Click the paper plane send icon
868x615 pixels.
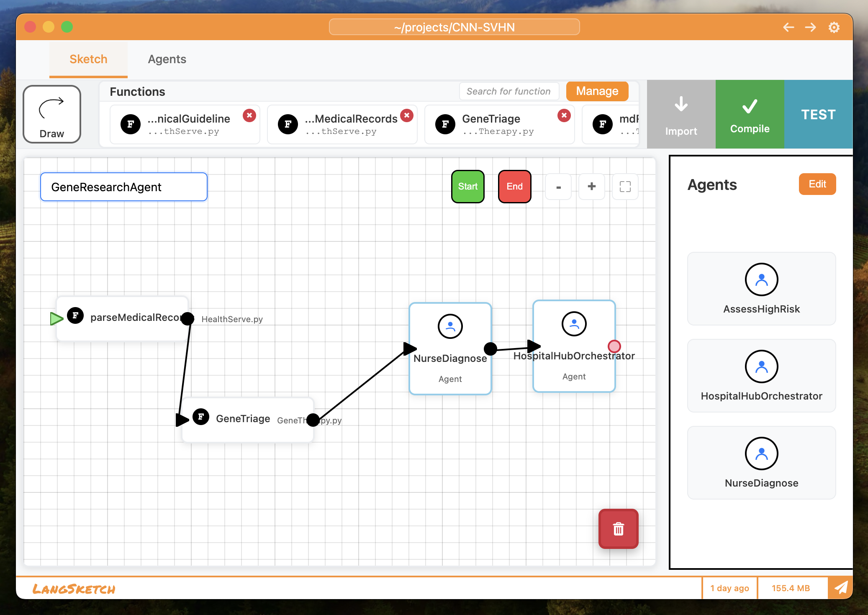point(840,588)
